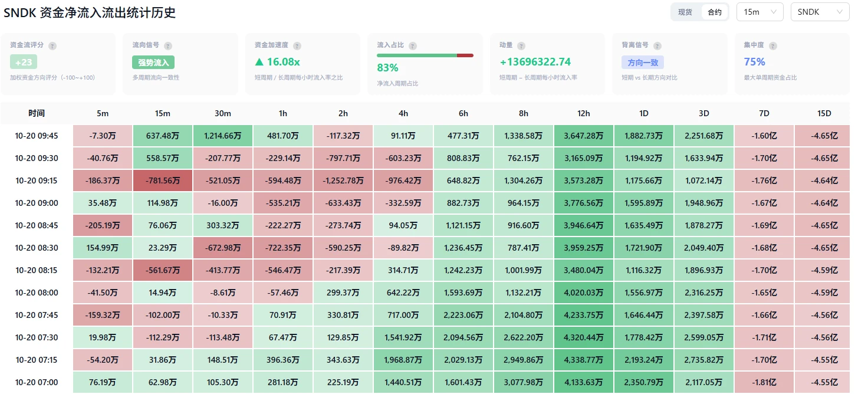
Task: Click the 637.48万 cell
Action: pyautogui.click(x=163, y=136)
